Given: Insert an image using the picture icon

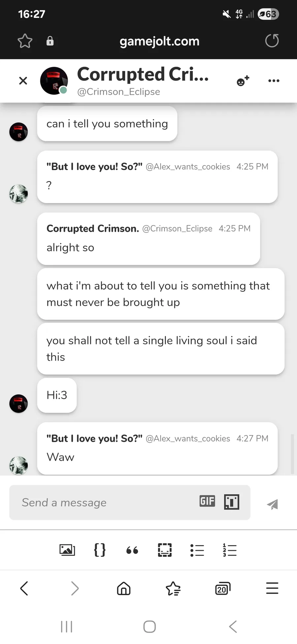Looking at the screenshot, I should point(67,550).
